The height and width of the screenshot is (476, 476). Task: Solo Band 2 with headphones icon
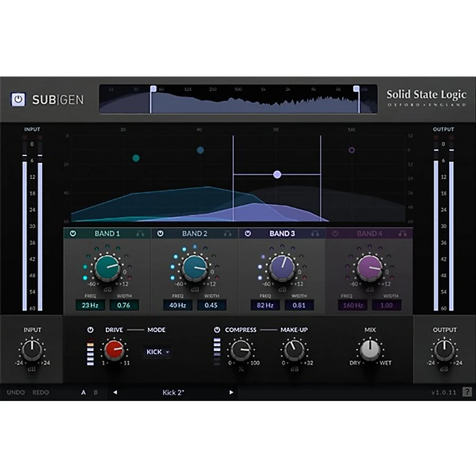click(x=228, y=233)
